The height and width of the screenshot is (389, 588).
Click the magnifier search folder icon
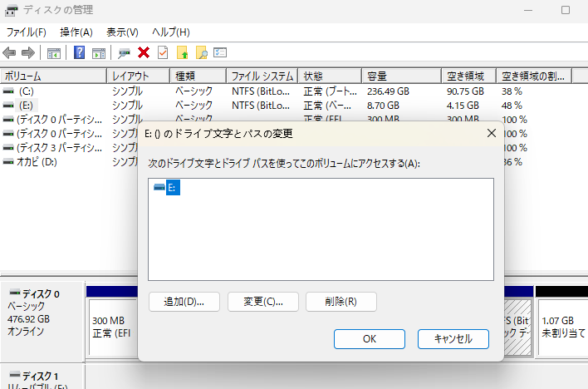[x=201, y=53]
